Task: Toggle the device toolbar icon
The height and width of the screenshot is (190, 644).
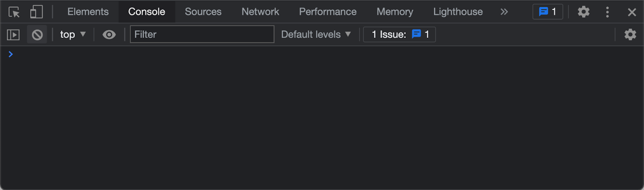Action: coord(36,12)
